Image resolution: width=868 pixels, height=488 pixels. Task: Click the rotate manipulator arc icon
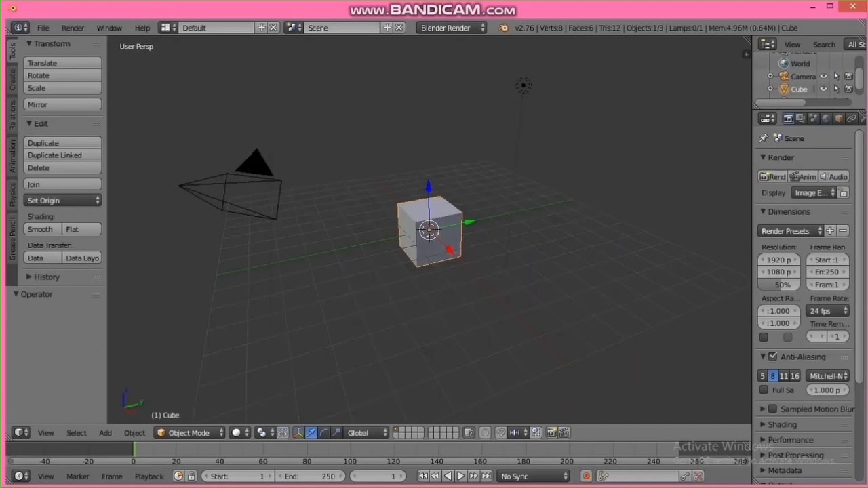point(323,432)
